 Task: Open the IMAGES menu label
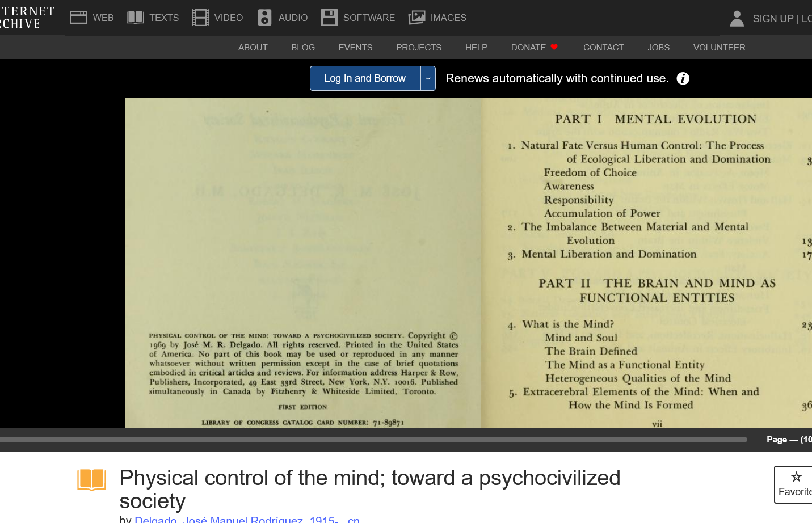point(448,18)
